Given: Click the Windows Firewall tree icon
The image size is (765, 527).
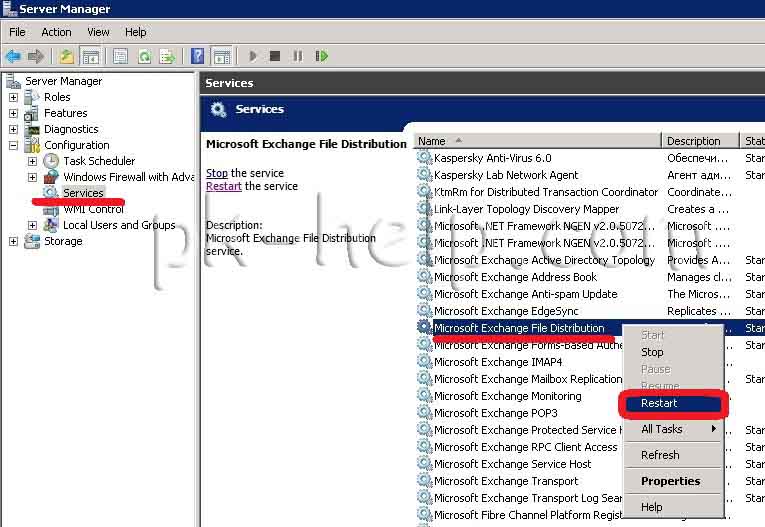Looking at the screenshot, I should tap(51, 177).
